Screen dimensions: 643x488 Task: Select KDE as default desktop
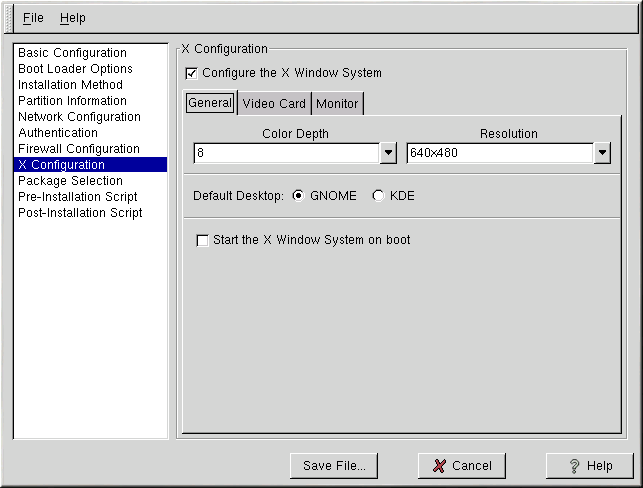(x=378, y=196)
